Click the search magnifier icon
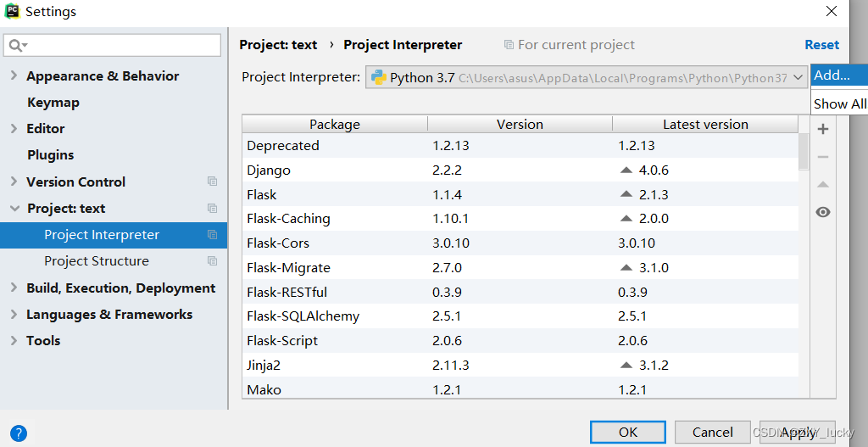The width and height of the screenshot is (868, 447). (x=17, y=46)
